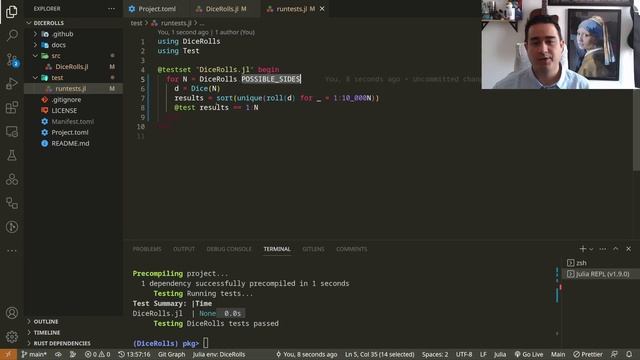The image size is (640, 360).
Task: Expand the Timeline section
Action: pos(73,333)
